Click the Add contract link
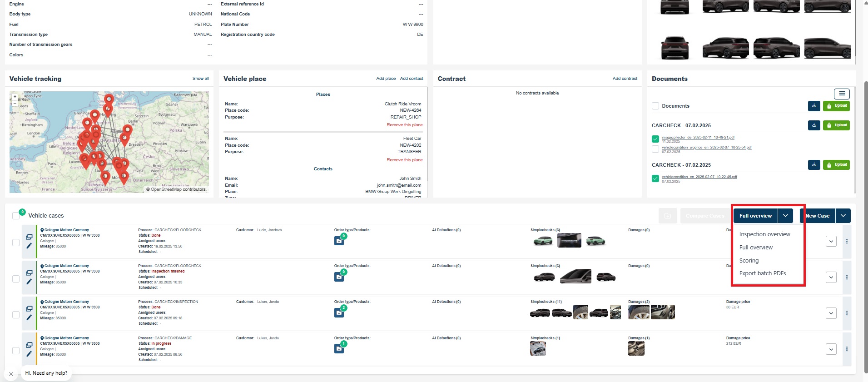Screen dimensions: 868x382 tap(625, 79)
